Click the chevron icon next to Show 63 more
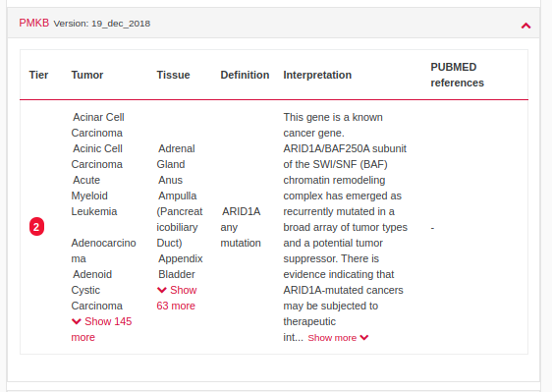Image resolution: width=552 pixels, height=392 pixels. [x=162, y=290]
